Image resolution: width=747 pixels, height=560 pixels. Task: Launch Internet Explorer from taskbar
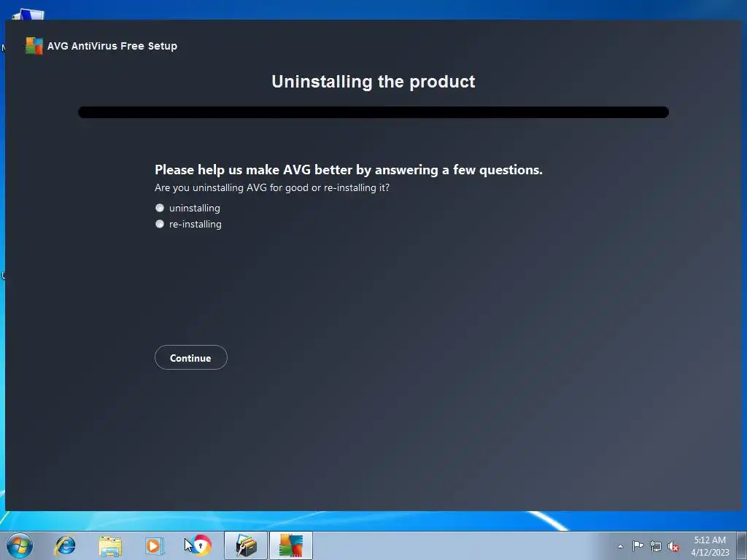pyautogui.click(x=65, y=545)
